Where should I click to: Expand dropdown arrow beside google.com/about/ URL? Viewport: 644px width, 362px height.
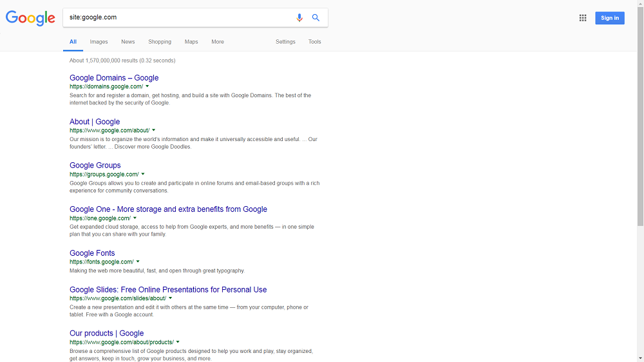pos(154,130)
